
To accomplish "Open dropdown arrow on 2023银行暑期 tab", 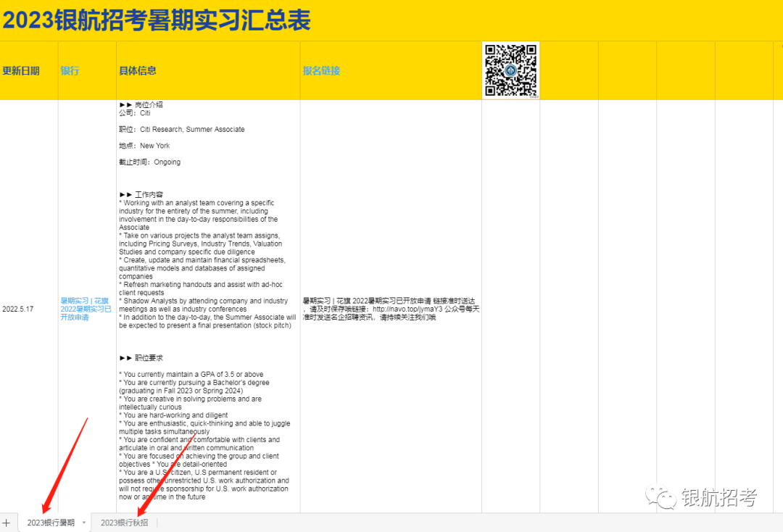I will (x=84, y=523).
